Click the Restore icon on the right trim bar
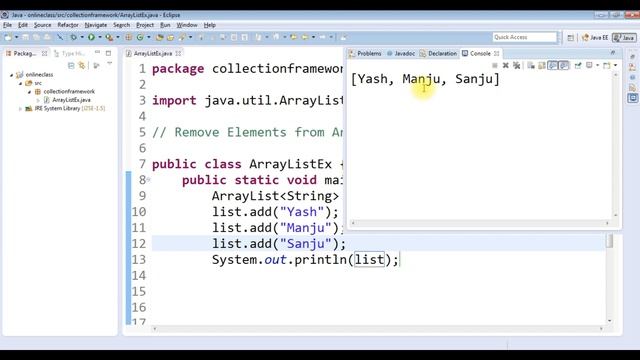The image size is (640, 360). coord(632,57)
